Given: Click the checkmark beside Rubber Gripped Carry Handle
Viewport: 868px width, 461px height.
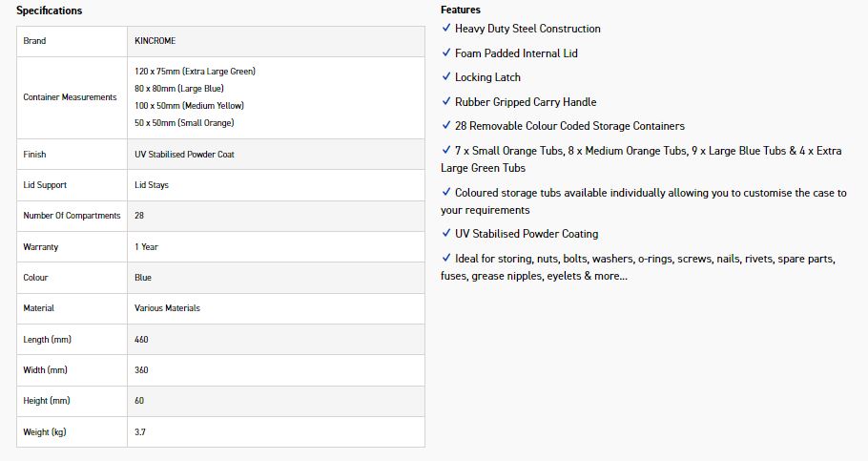Looking at the screenshot, I should (x=446, y=101).
